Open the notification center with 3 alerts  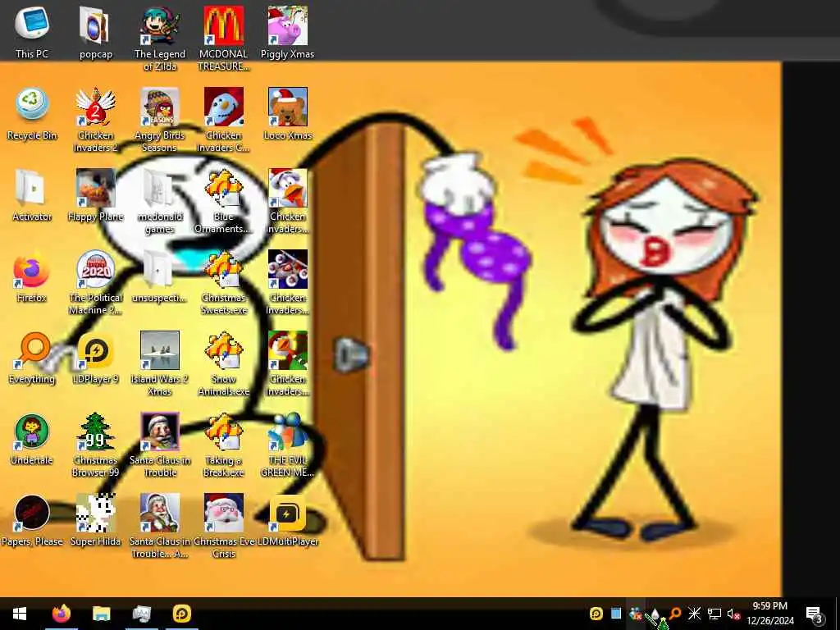pos(815,614)
